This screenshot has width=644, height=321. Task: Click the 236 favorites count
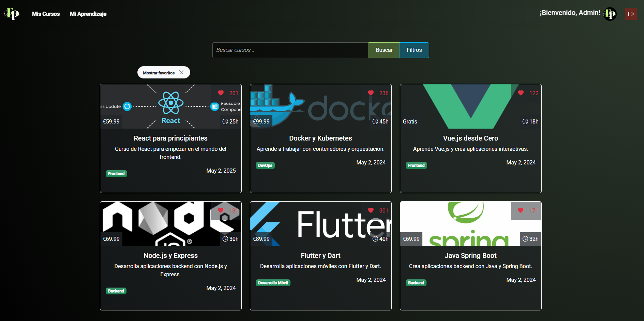tap(384, 93)
